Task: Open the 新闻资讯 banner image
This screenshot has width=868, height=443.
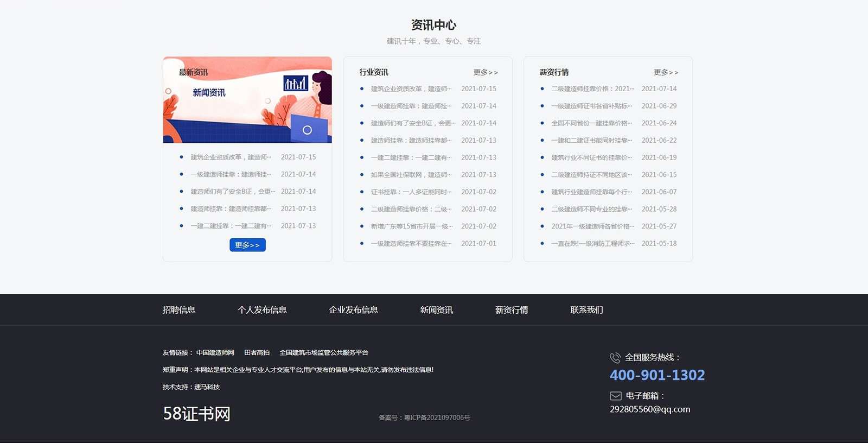Action: [x=247, y=100]
